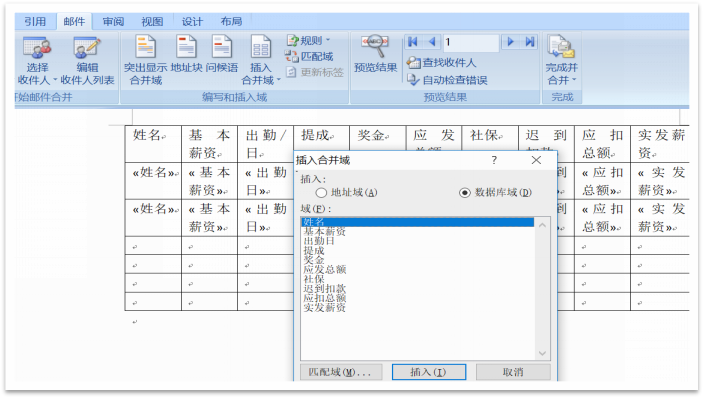Expand the 选择收件人 dropdown arrow

click(x=55, y=80)
